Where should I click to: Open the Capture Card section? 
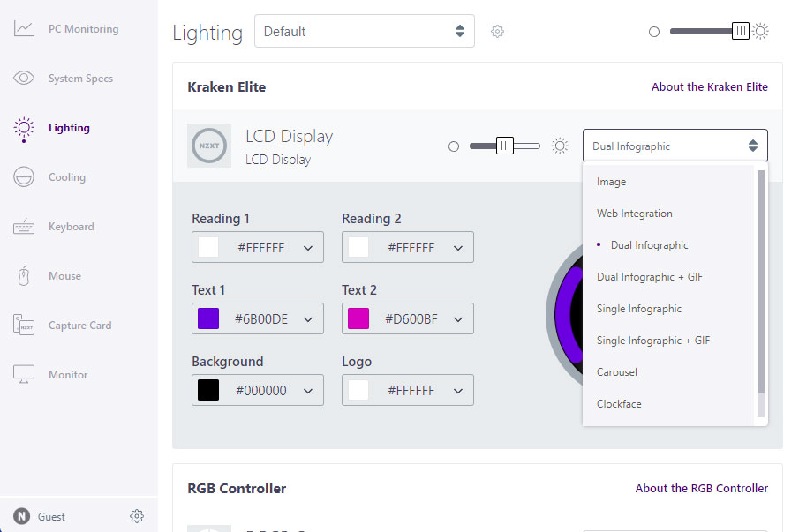80,326
